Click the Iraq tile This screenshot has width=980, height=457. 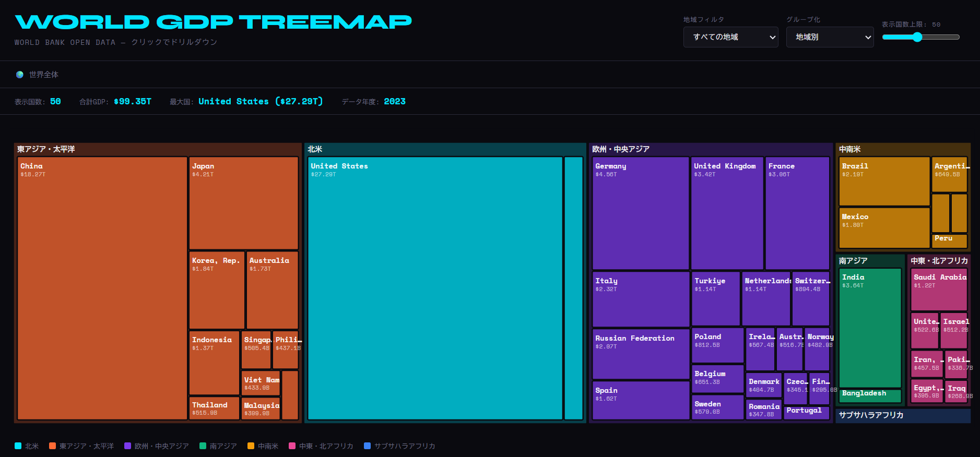[956, 391]
